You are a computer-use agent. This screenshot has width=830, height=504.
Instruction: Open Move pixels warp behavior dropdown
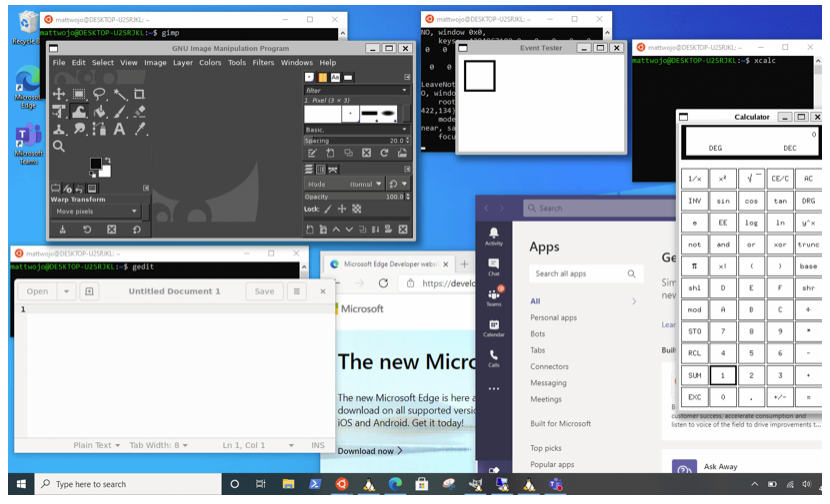tap(95, 211)
